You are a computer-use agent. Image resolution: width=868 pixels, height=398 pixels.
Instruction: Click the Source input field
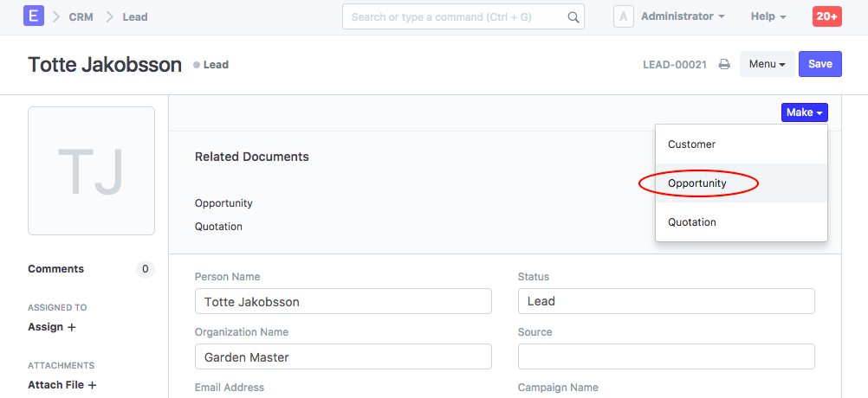pyautogui.click(x=665, y=356)
